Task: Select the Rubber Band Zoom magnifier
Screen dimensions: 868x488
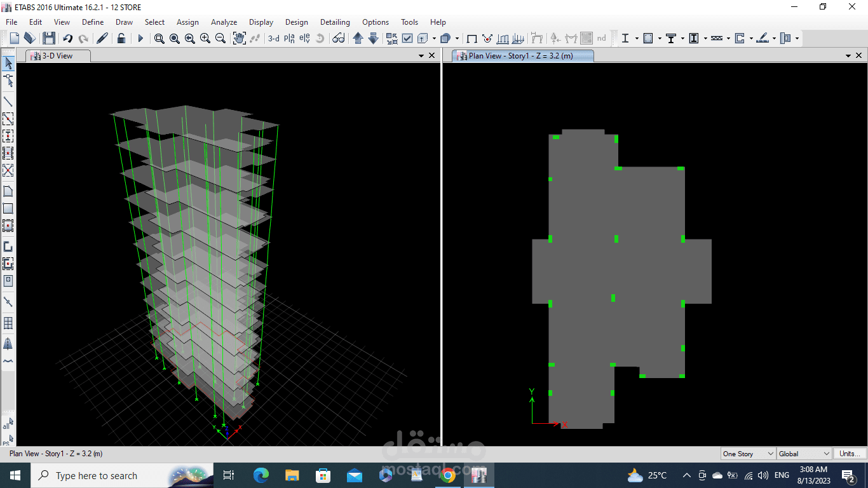Action: tap(159, 38)
